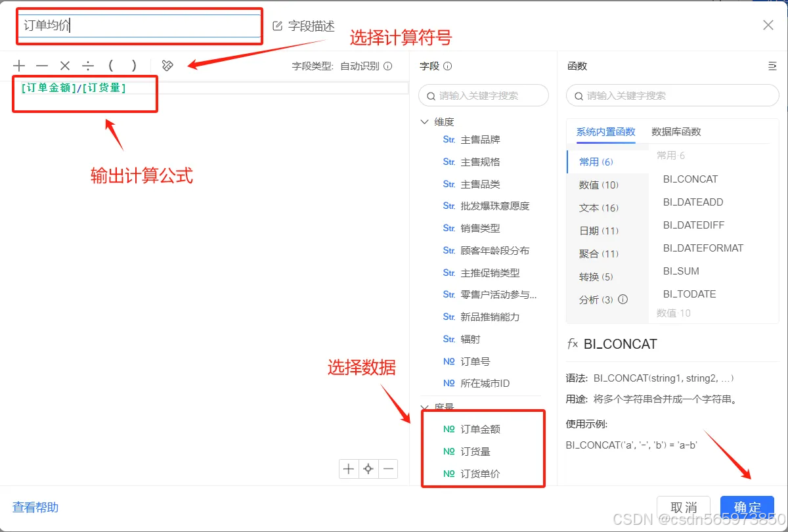
Task: Insert the division operator icon
Action: pyautogui.click(x=88, y=65)
